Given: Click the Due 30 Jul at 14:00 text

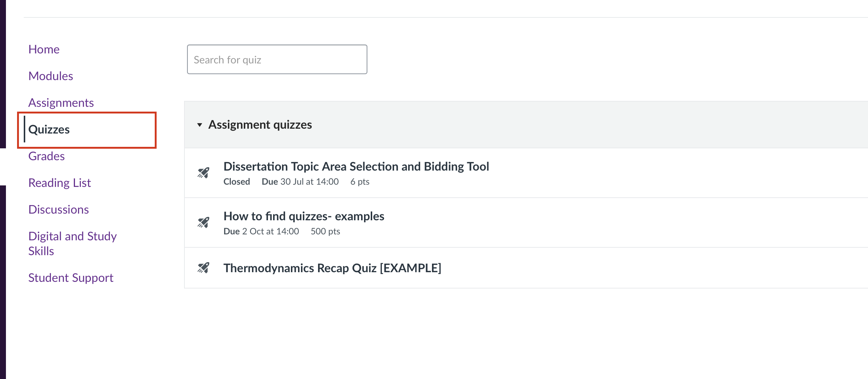Looking at the screenshot, I should 300,182.
